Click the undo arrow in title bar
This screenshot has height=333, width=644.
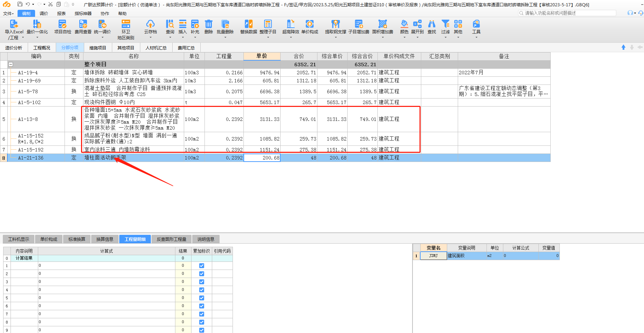pyautogui.click(x=28, y=4)
